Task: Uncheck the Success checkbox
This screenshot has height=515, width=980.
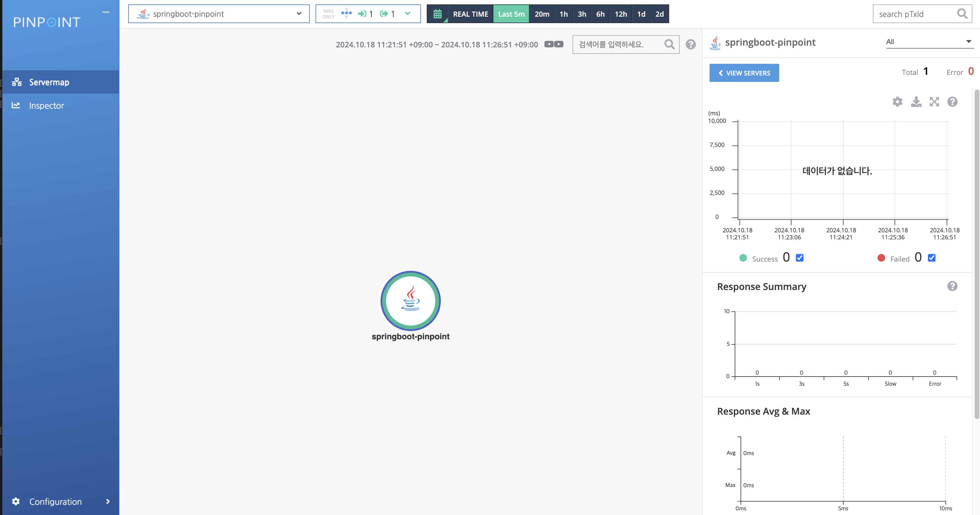Action: [x=800, y=258]
